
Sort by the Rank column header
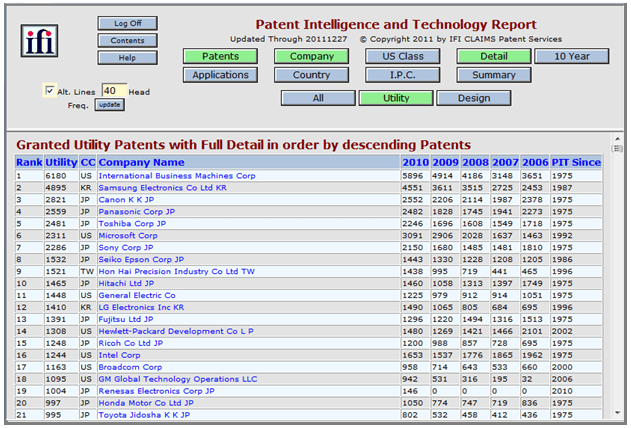pyautogui.click(x=29, y=162)
